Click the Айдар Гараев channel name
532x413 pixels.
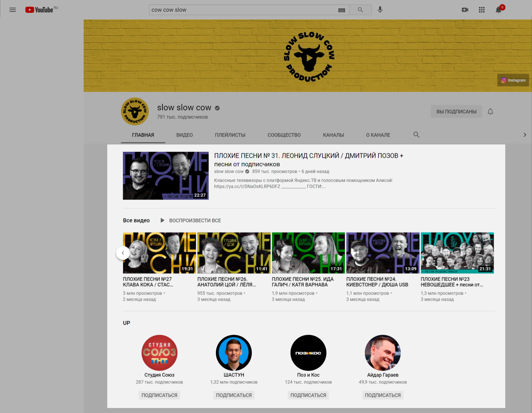click(x=383, y=375)
